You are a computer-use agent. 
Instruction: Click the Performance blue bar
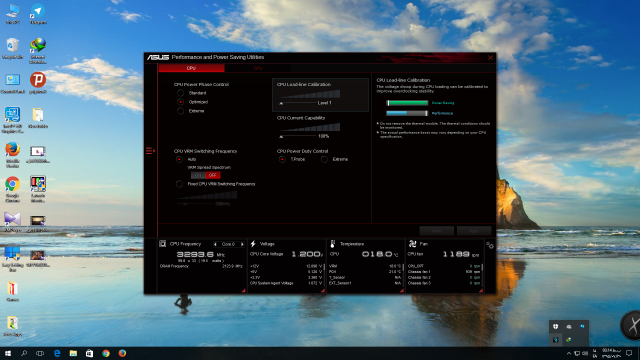pyautogui.click(x=407, y=113)
